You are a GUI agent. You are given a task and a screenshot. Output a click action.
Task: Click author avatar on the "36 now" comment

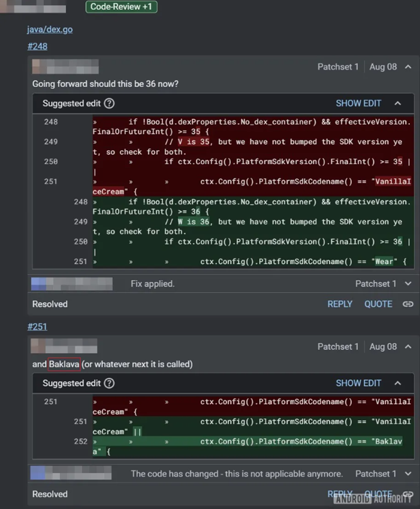pyautogui.click(x=38, y=67)
